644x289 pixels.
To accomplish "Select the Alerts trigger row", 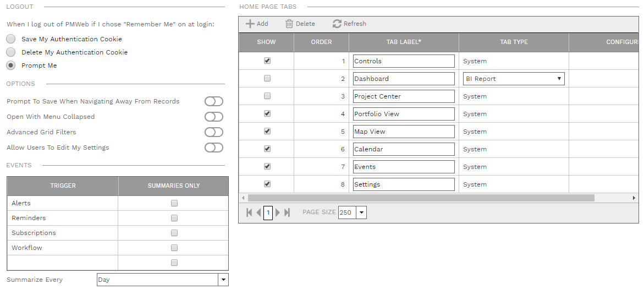I will coord(118,203).
